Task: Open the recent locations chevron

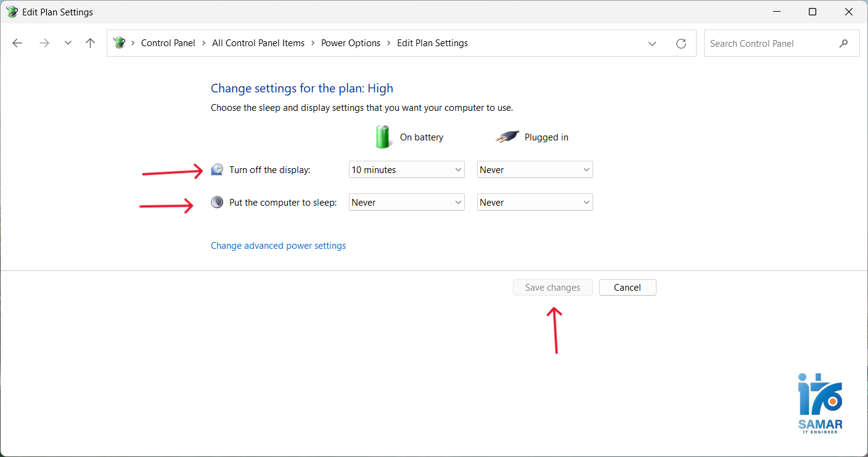Action: tap(68, 43)
